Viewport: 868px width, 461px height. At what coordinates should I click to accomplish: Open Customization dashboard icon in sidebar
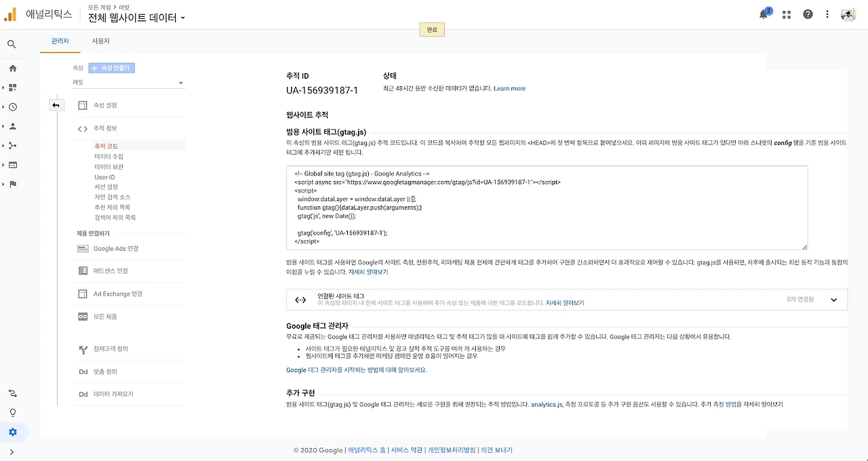click(x=12, y=87)
